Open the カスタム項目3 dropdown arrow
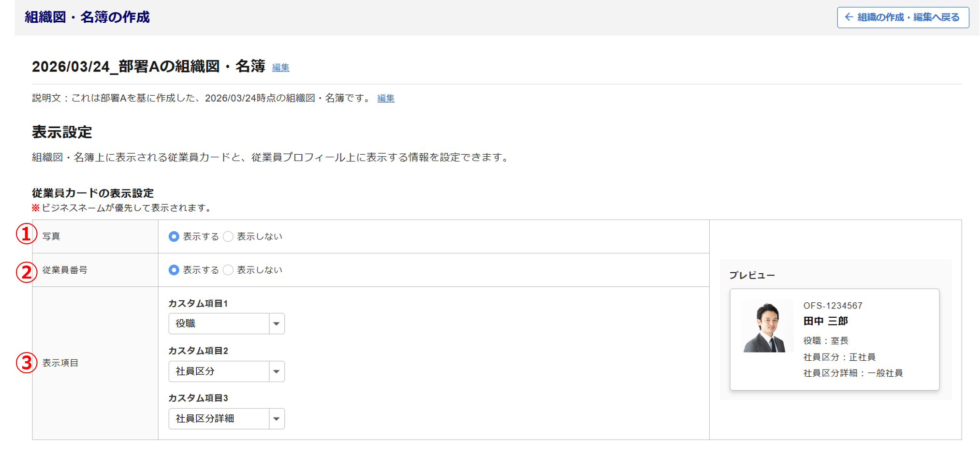 (277, 419)
